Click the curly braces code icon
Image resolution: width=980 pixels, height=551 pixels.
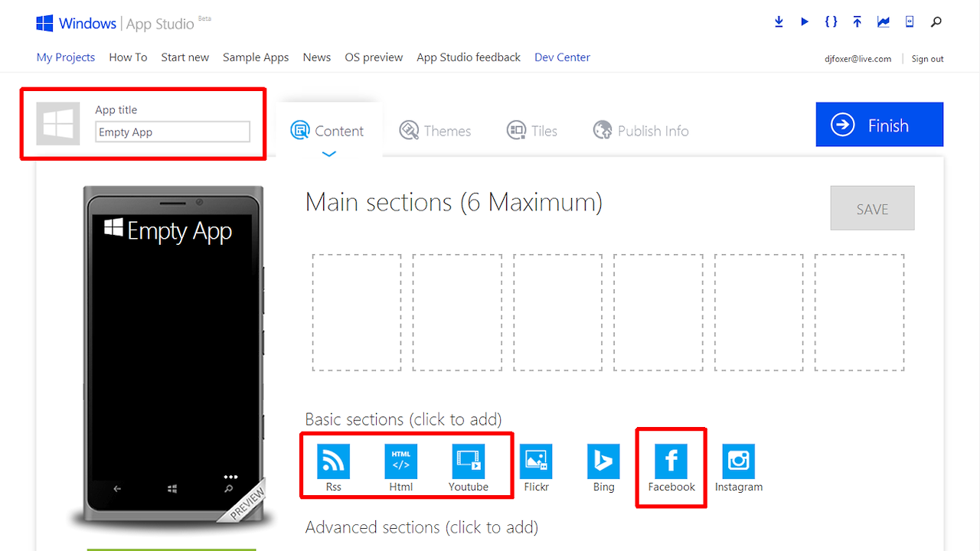[831, 22]
